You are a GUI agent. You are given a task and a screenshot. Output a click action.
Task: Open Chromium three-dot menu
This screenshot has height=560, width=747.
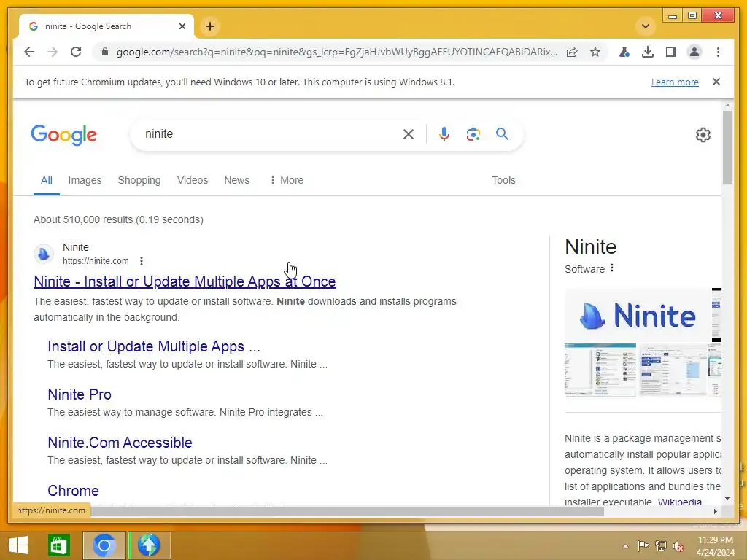coord(718,52)
